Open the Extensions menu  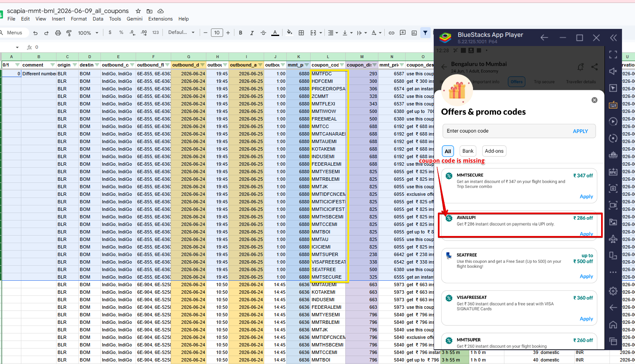click(x=160, y=19)
